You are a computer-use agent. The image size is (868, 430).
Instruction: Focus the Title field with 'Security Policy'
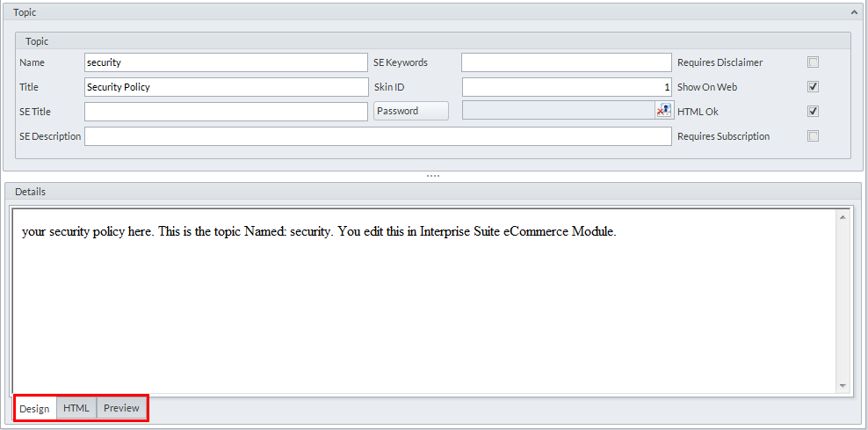click(226, 87)
